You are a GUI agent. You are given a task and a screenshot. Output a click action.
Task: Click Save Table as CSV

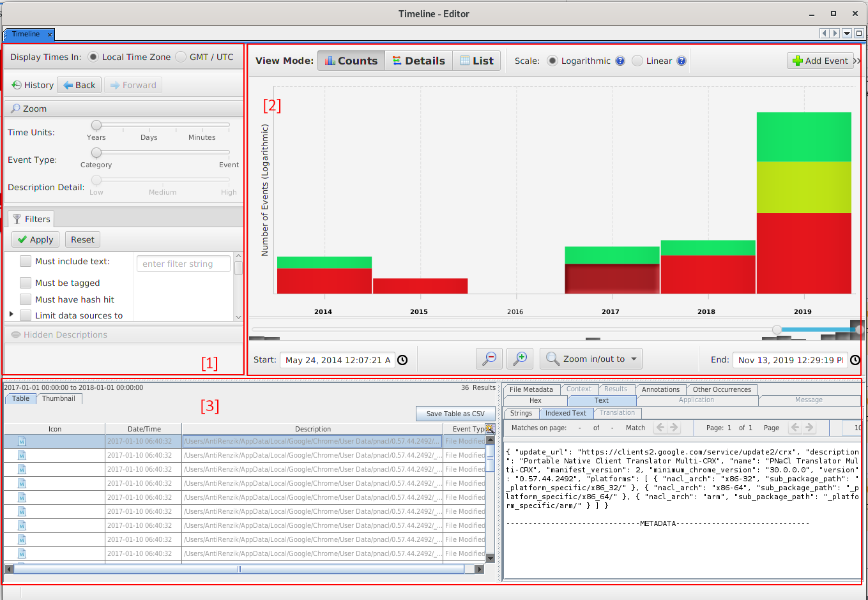[x=455, y=414]
